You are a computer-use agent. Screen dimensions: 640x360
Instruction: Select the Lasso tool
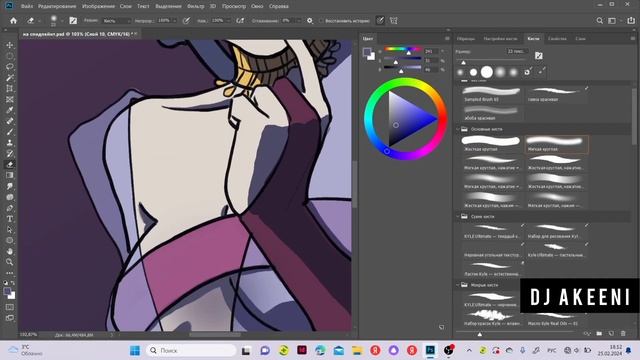(10, 67)
